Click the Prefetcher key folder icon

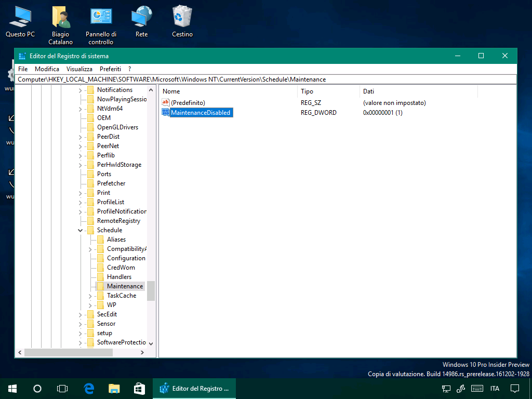tap(90, 183)
